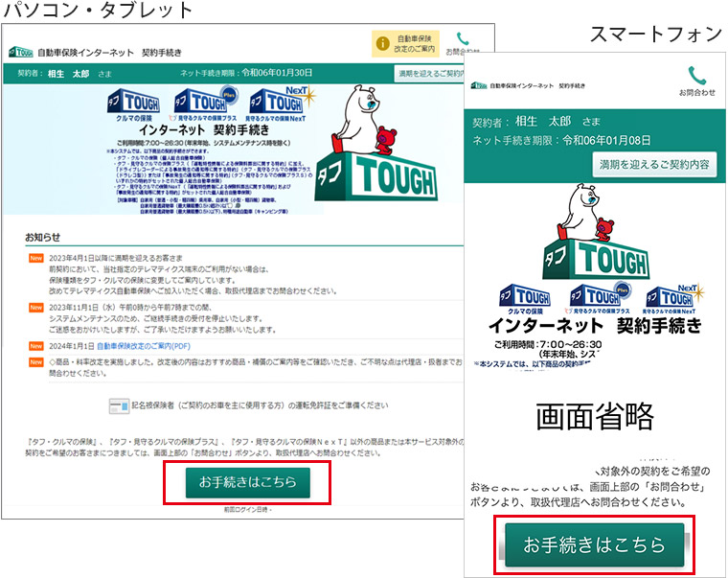Open 満期を迎えるご契約 button on PC screen

[429, 74]
